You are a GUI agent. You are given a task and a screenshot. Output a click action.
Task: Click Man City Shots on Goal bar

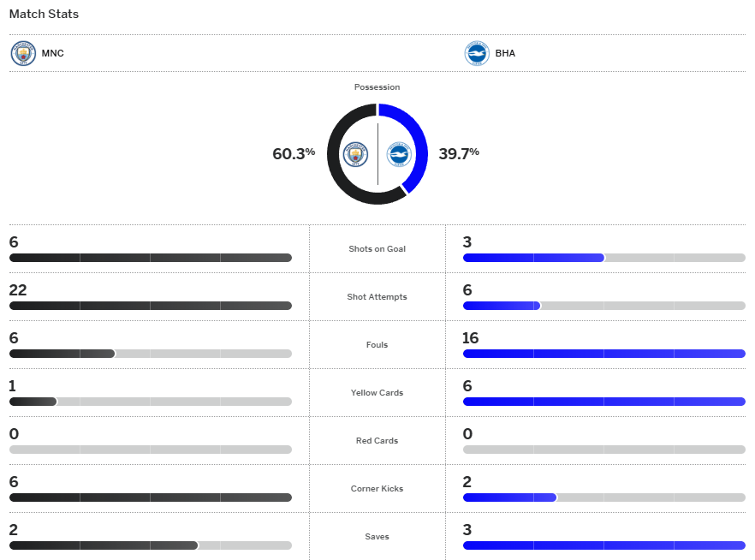tap(150, 258)
